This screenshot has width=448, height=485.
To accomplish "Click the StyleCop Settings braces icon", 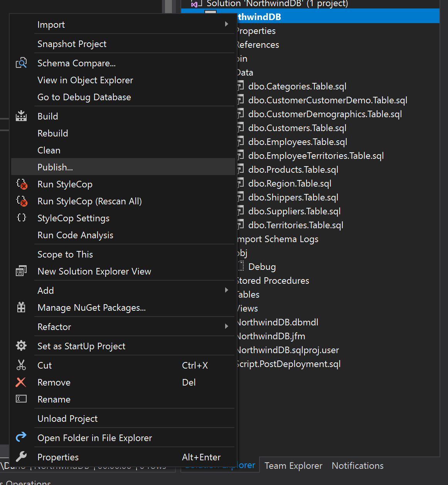I will [x=22, y=218].
